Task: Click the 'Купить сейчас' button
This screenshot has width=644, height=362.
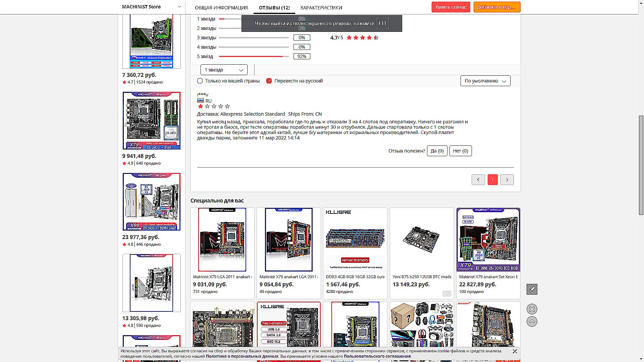Action: [x=450, y=7]
